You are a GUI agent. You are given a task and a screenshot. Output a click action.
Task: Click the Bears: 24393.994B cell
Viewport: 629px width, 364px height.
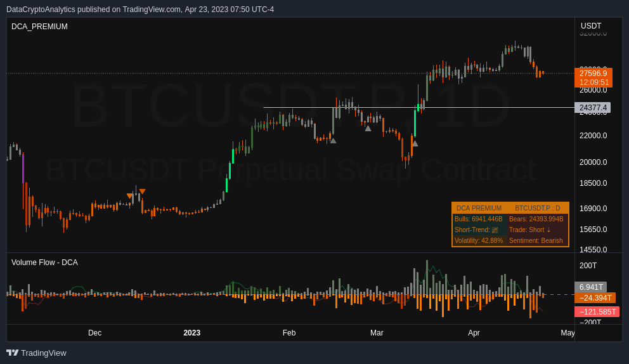click(x=537, y=219)
